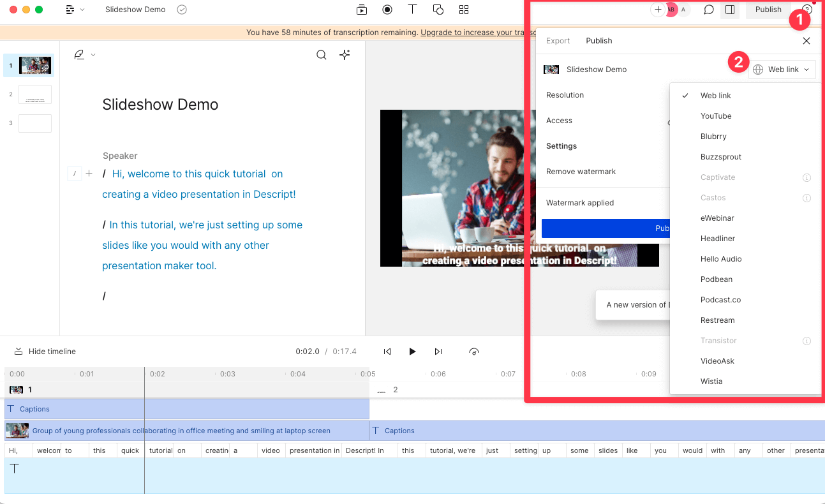
Task: Click the search icon in script
Action: click(x=322, y=55)
